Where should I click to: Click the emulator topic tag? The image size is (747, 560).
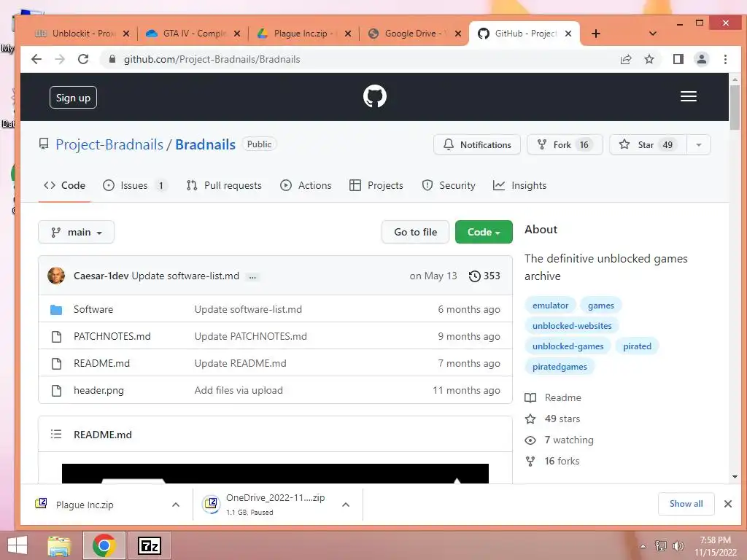(550, 306)
